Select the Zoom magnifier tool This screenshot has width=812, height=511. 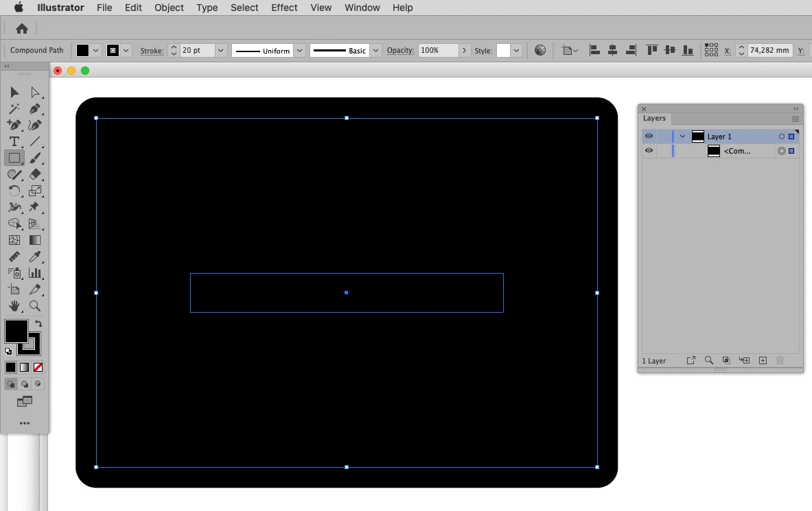pos(35,306)
